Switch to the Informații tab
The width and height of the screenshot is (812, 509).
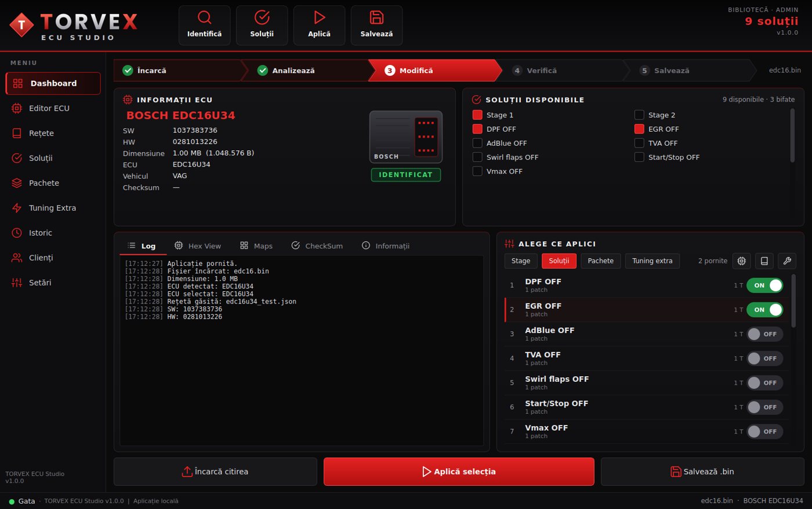(386, 246)
